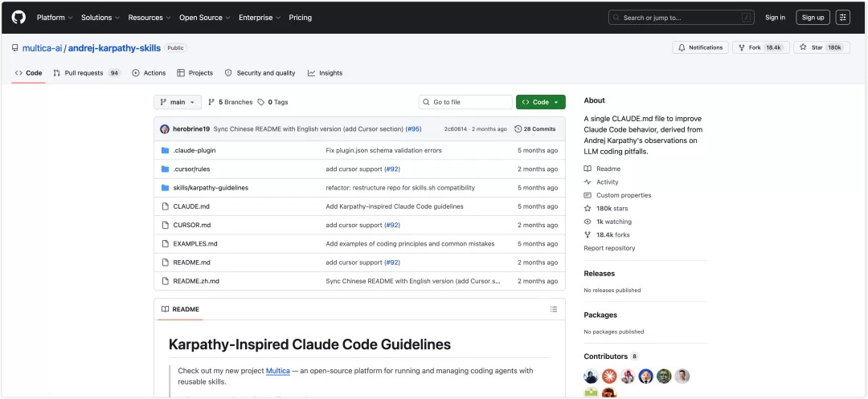Image resolution: width=868 pixels, height=399 pixels.
Task: Click Sign in
Action: pos(775,18)
